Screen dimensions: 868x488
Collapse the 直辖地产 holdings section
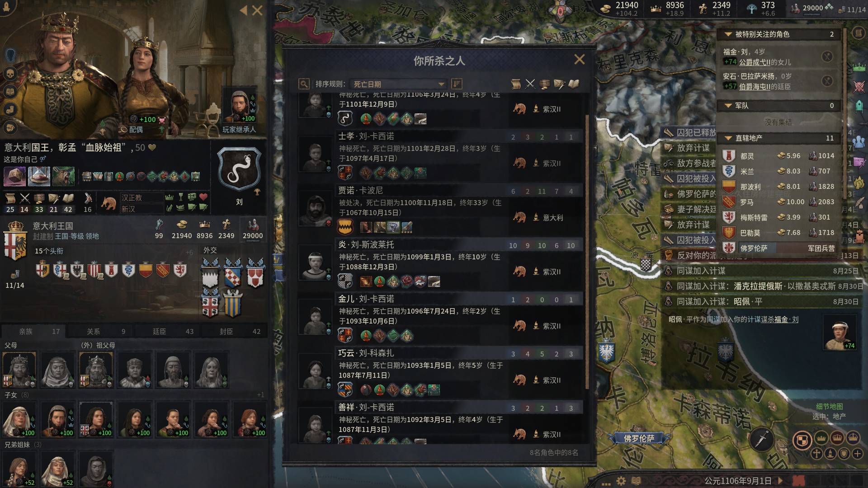coord(728,138)
